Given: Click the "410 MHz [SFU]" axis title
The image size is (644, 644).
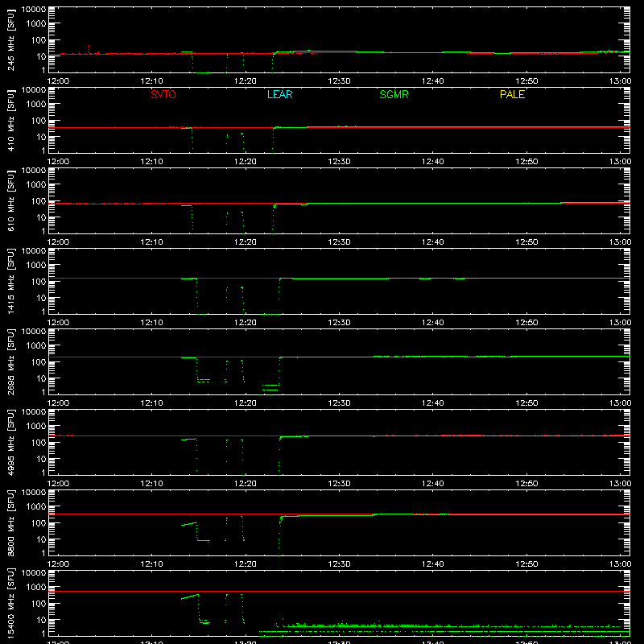Looking at the screenshot, I should coord(11,120).
